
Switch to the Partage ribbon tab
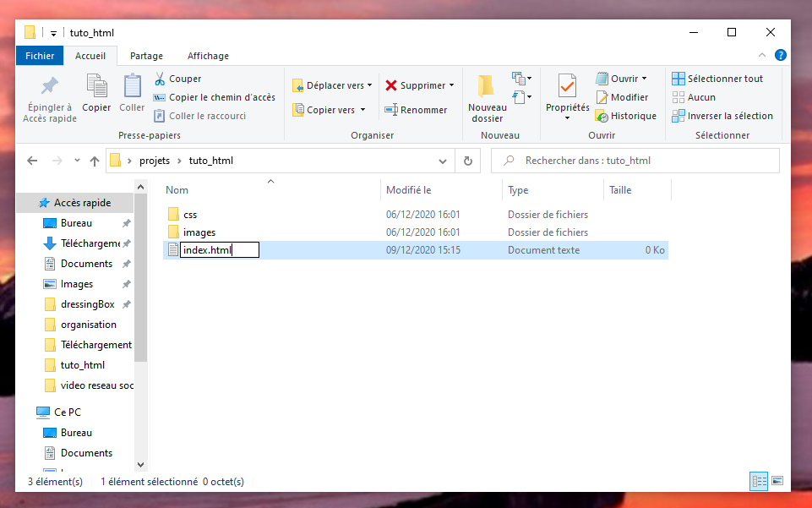[x=146, y=56]
